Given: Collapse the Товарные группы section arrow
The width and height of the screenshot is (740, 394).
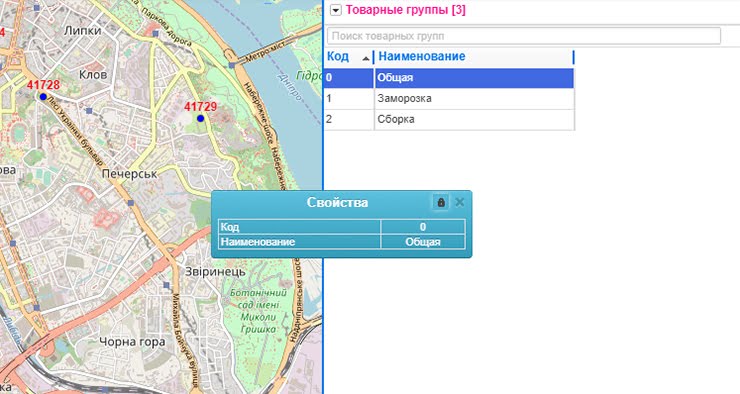Looking at the screenshot, I should tap(336, 10).
